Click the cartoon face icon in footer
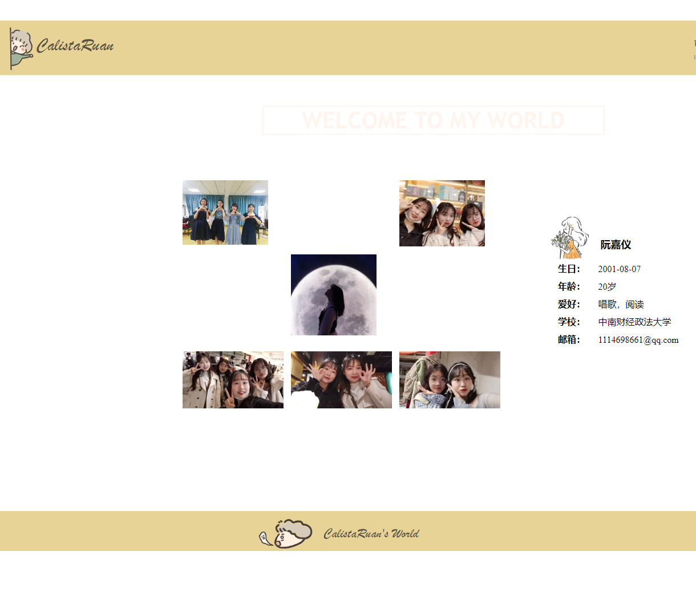The width and height of the screenshot is (696, 616). coord(286,534)
